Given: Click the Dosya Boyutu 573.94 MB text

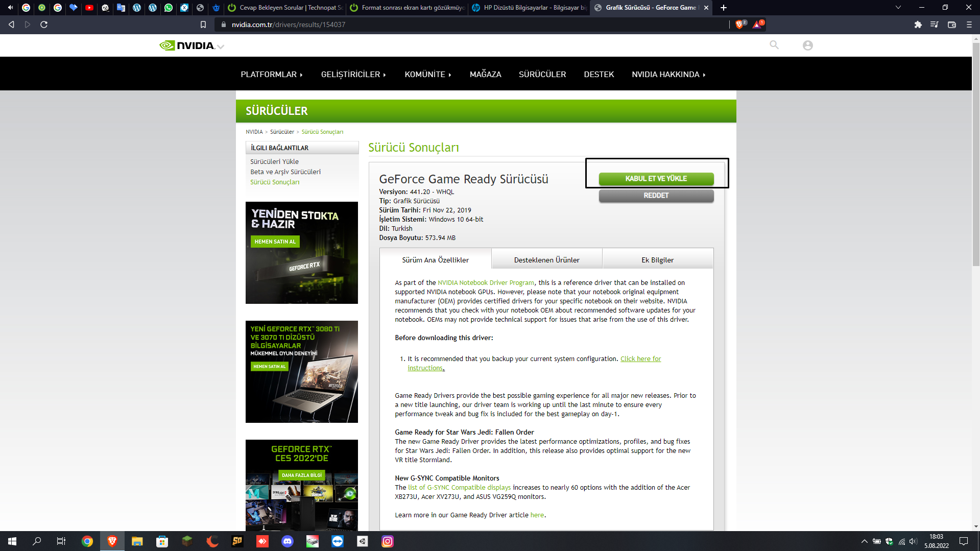Looking at the screenshot, I should pos(417,238).
